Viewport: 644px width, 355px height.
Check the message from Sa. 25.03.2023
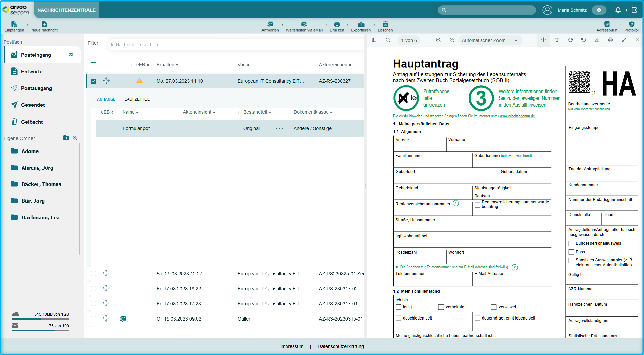[94, 274]
